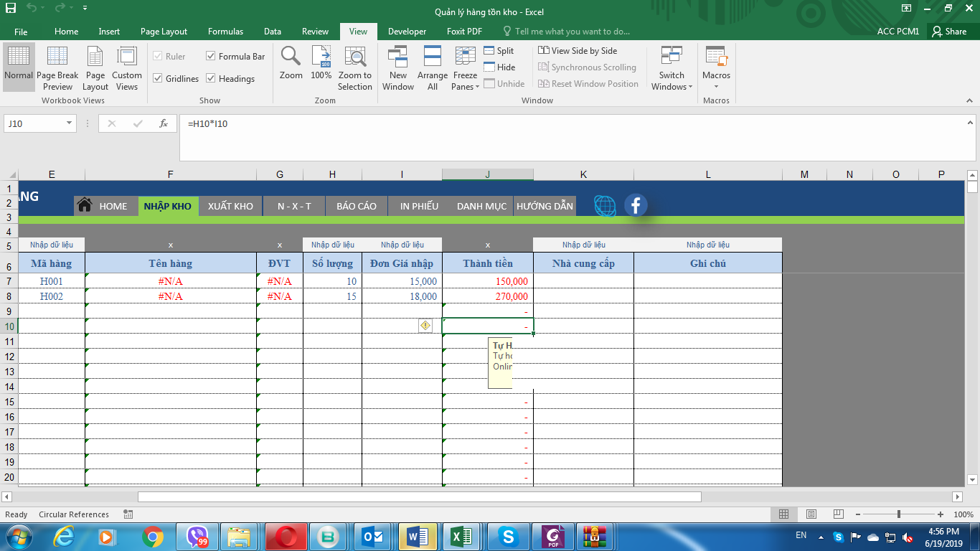Click the HƯỚNG DẪN button

click(545, 206)
